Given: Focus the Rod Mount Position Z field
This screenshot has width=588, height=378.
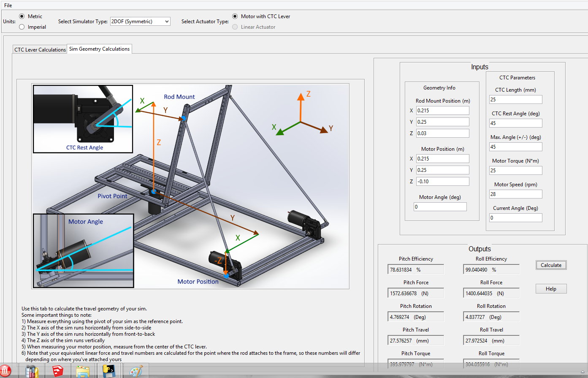Looking at the screenshot, I should pyautogui.click(x=442, y=133).
